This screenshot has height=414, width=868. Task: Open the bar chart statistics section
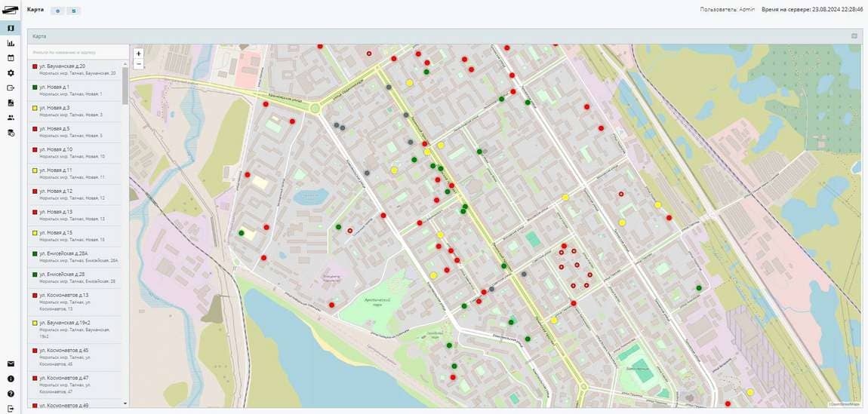point(11,44)
